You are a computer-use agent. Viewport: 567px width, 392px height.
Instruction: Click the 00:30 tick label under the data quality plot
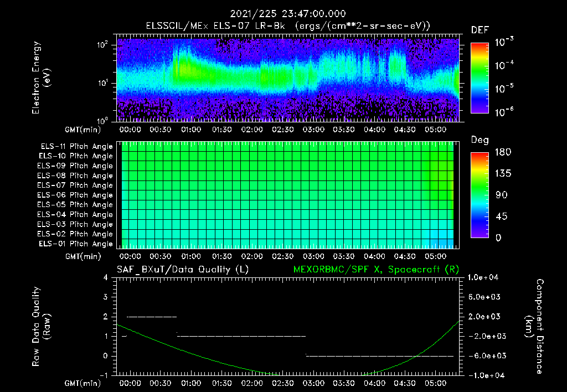(160, 383)
